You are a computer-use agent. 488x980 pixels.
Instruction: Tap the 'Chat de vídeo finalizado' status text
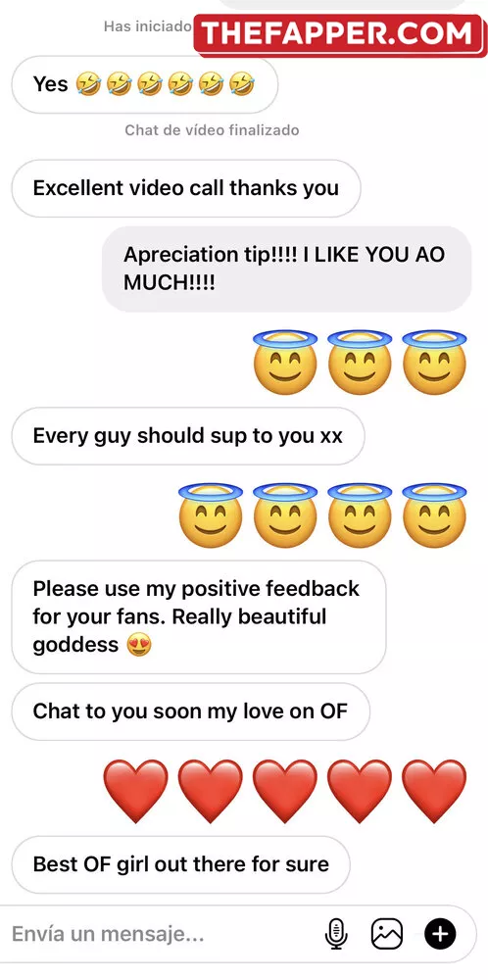coord(212,130)
